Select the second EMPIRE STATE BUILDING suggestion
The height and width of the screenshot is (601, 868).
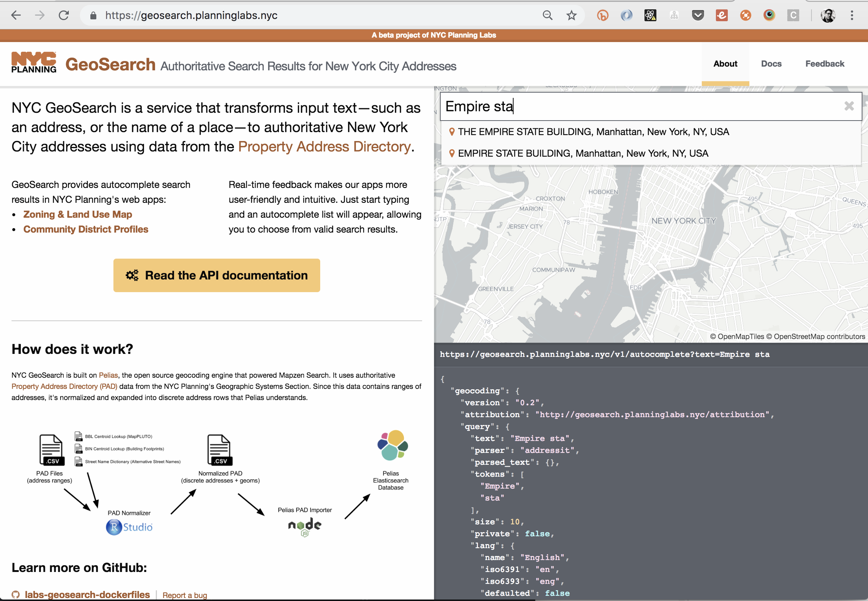tap(650, 153)
